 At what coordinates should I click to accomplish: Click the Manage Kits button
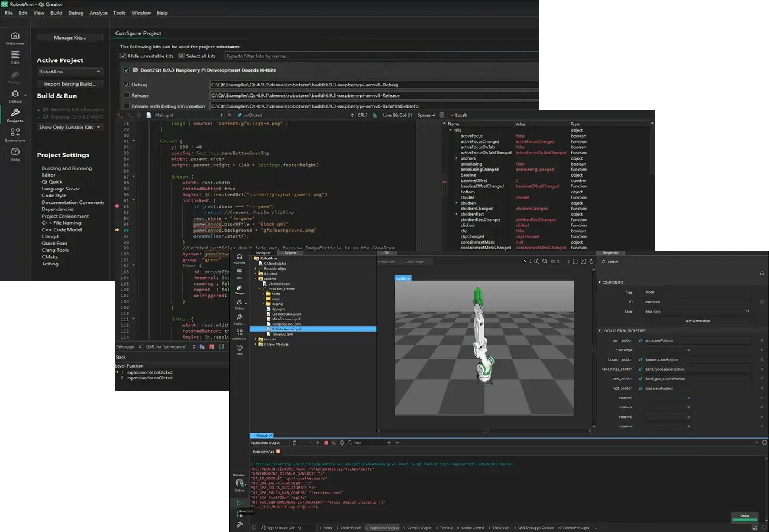70,38
